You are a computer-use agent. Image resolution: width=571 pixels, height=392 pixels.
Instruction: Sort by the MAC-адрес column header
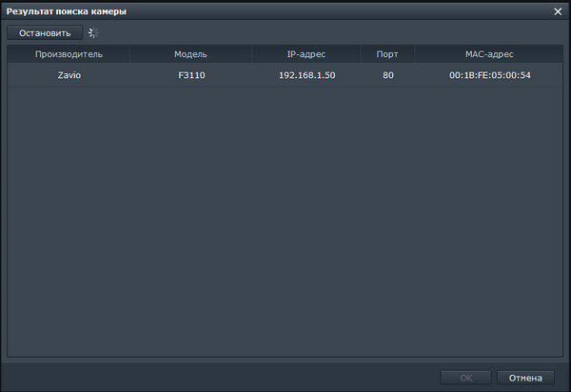coord(489,54)
